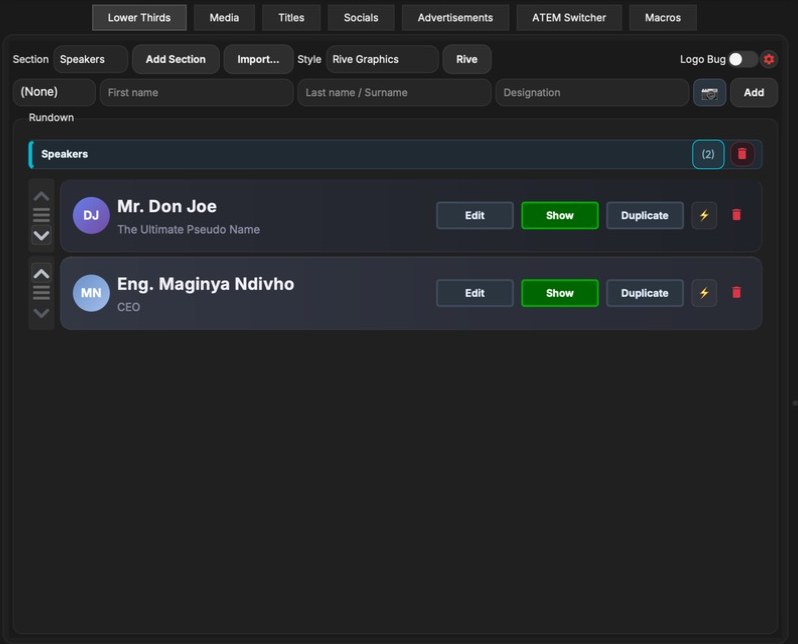This screenshot has width=798, height=644.
Task: Delete Eng. Maginya Ndivho entry via trash
Action: 736,292
